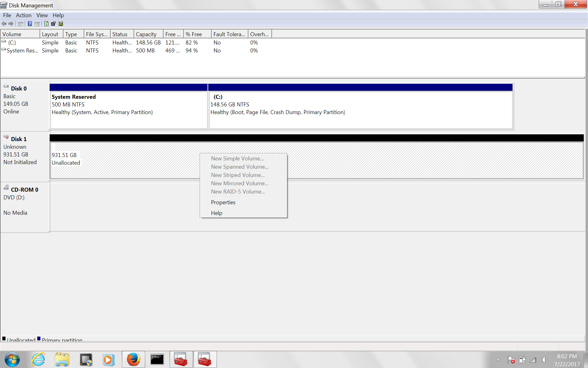Open the clock showing 8:02 PM
This screenshot has height=368, width=588.
[567, 360]
